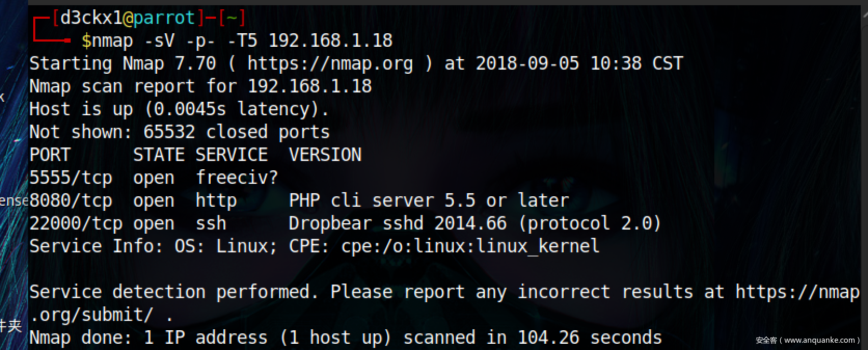Click the Dropbear sshd 2014.66 version text
Screen dimensions: 868x350
398,223
